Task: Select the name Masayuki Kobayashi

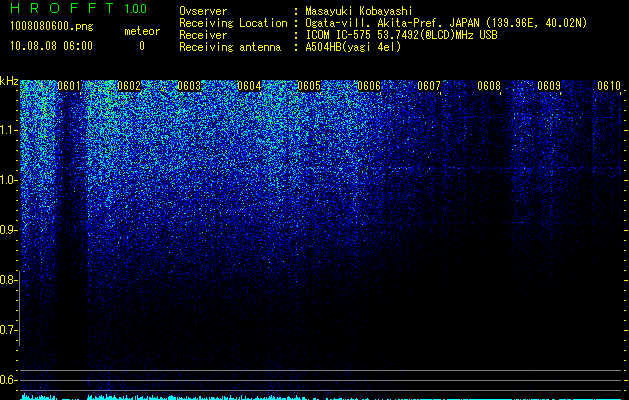Action: [359, 12]
